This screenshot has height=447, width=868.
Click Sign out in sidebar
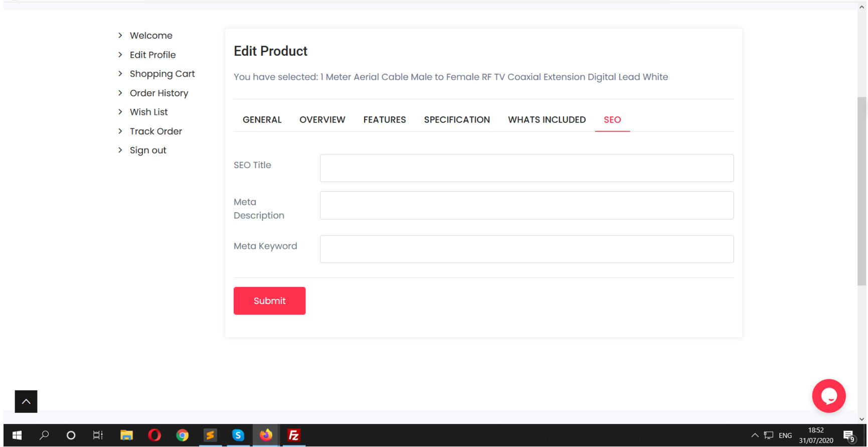pos(148,151)
